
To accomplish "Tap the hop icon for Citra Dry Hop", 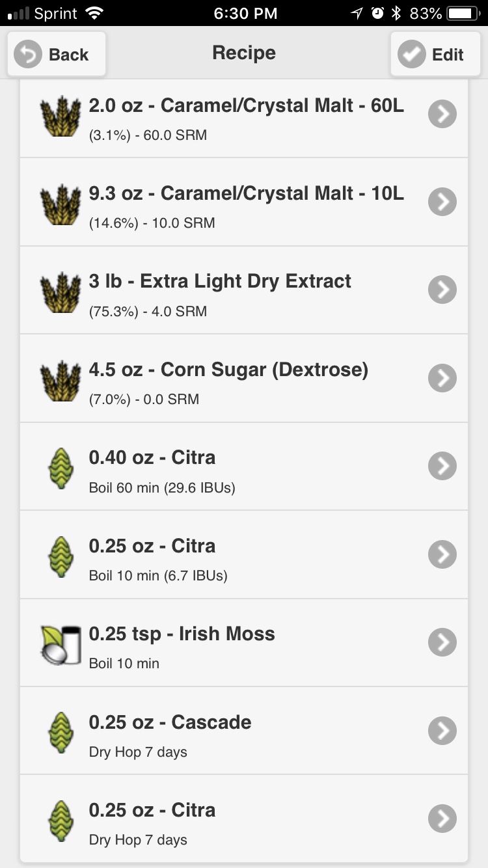I will point(60,820).
